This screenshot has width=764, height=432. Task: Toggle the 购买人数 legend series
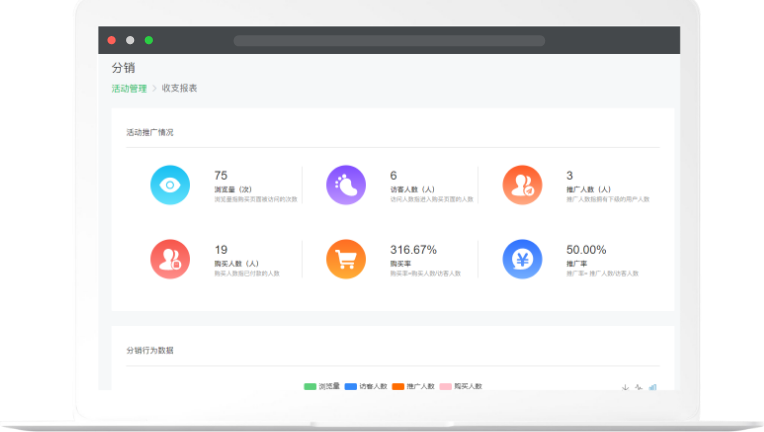[460, 386]
